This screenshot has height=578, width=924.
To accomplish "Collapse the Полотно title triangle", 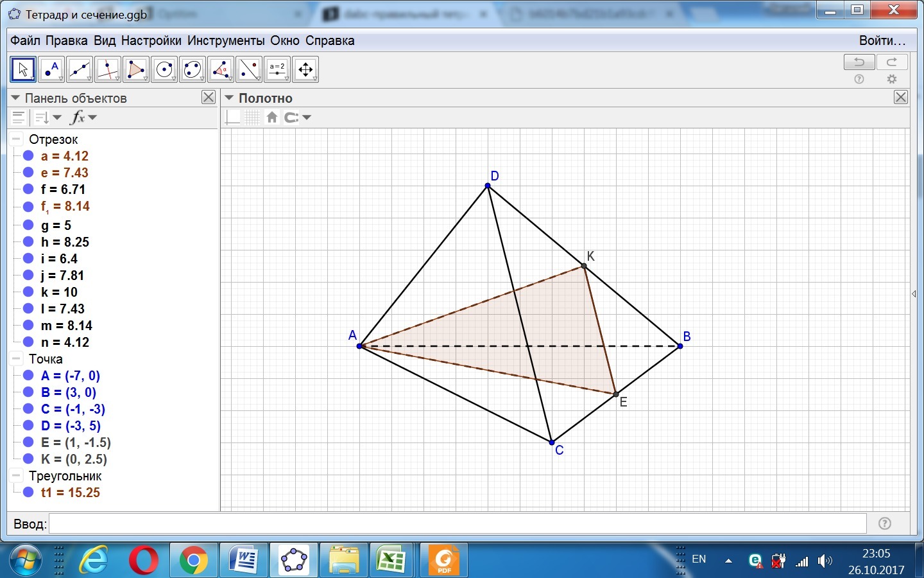I will coord(229,98).
